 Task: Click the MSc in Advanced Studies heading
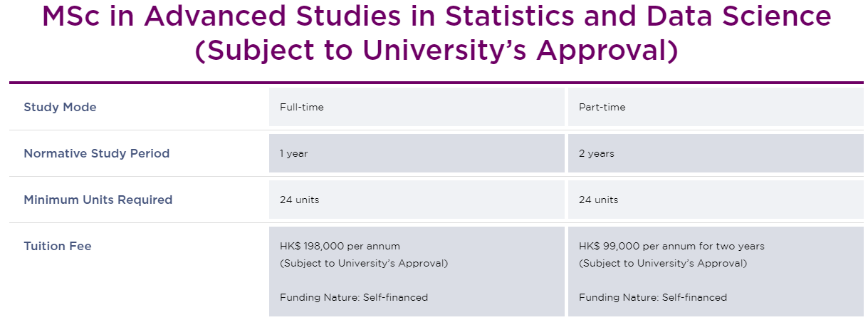click(x=436, y=33)
